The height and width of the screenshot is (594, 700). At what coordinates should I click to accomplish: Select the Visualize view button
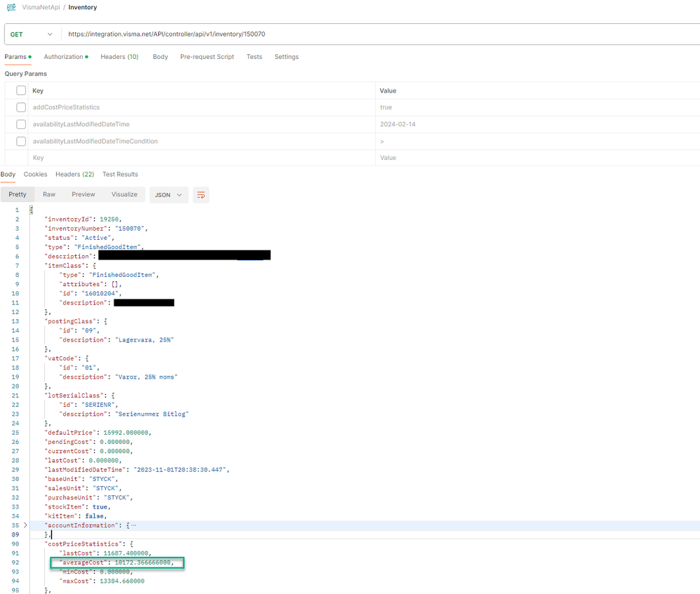pyautogui.click(x=125, y=194)
